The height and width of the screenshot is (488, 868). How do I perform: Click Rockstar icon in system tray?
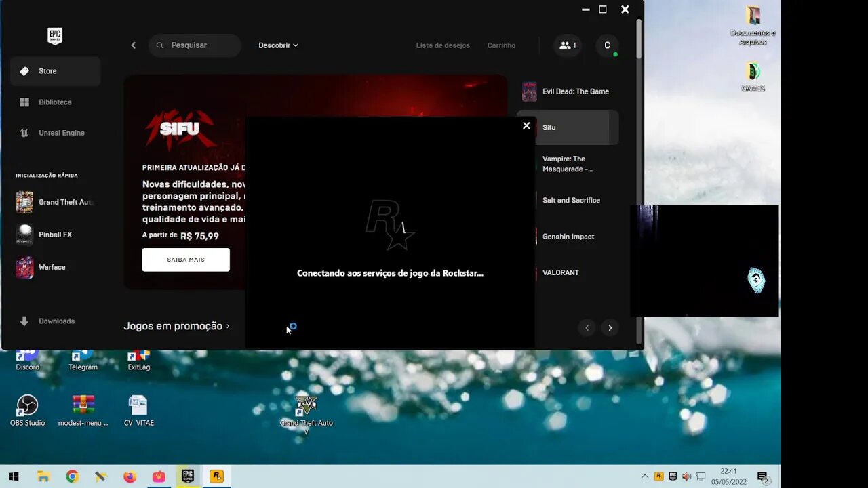tap(658, 476)
